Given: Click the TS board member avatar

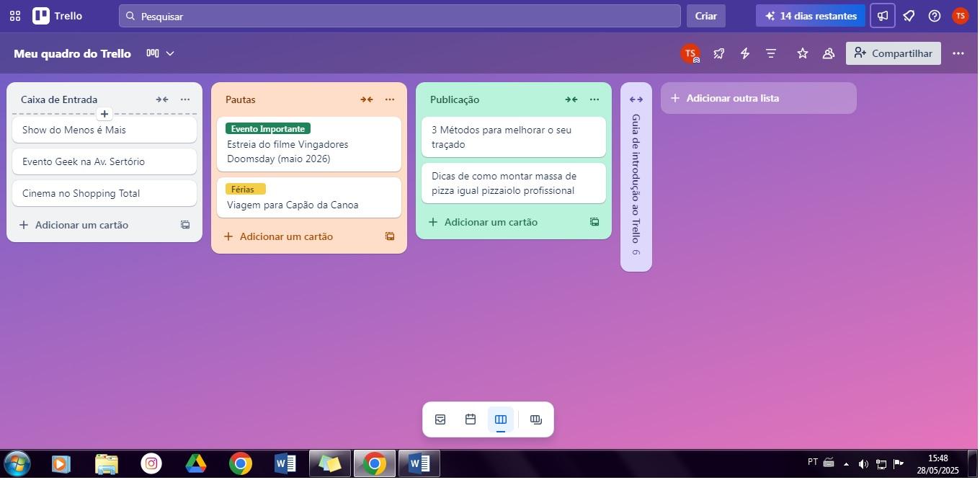Looking at the screenshot, I should 690,53.
